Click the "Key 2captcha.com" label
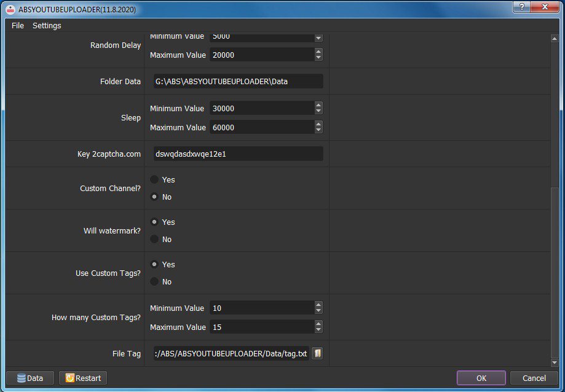Screen dimensions: 565x392 pos(109,154)
